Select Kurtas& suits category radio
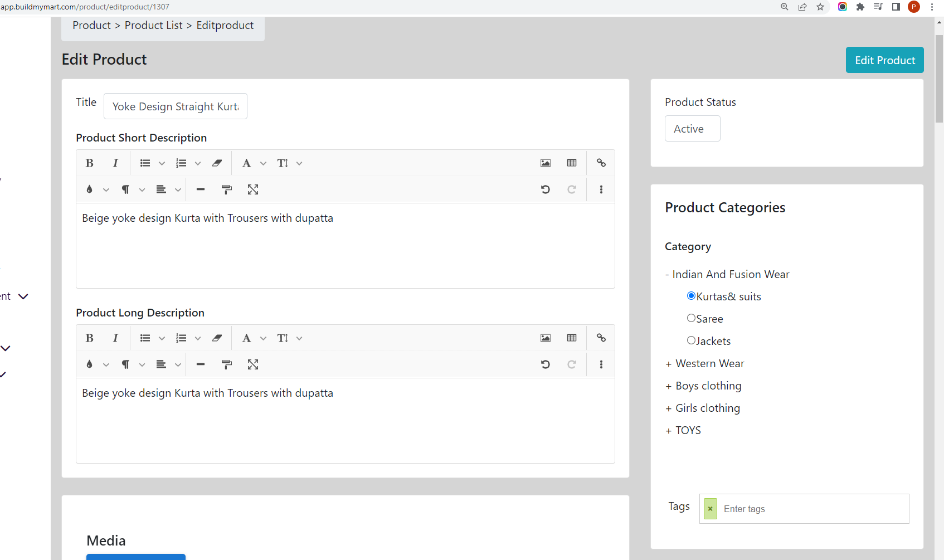 click(691, 296)
